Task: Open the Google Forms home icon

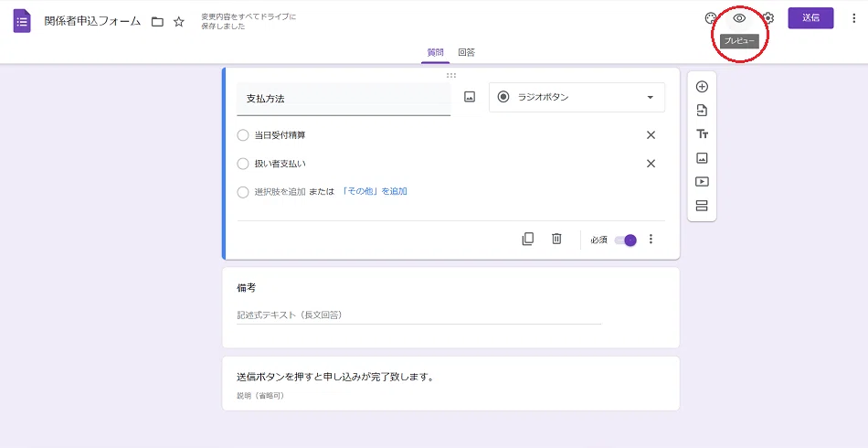Action: tap(22, 22)
